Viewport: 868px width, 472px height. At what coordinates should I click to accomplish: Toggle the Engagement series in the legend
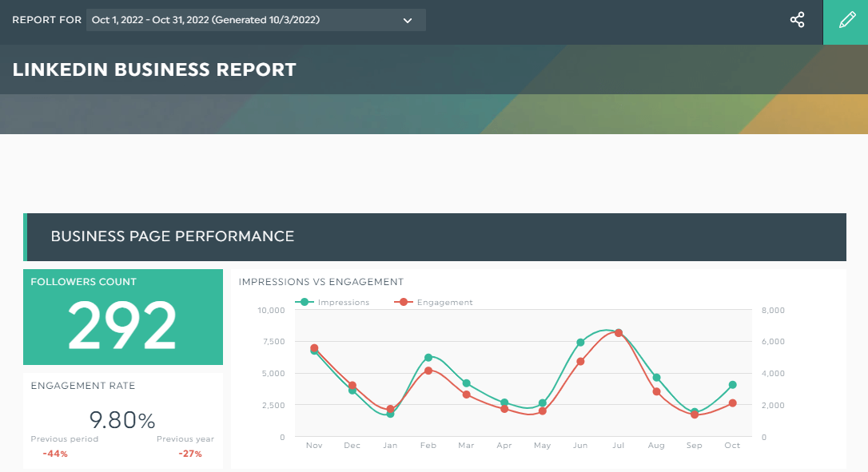[433, 302]
